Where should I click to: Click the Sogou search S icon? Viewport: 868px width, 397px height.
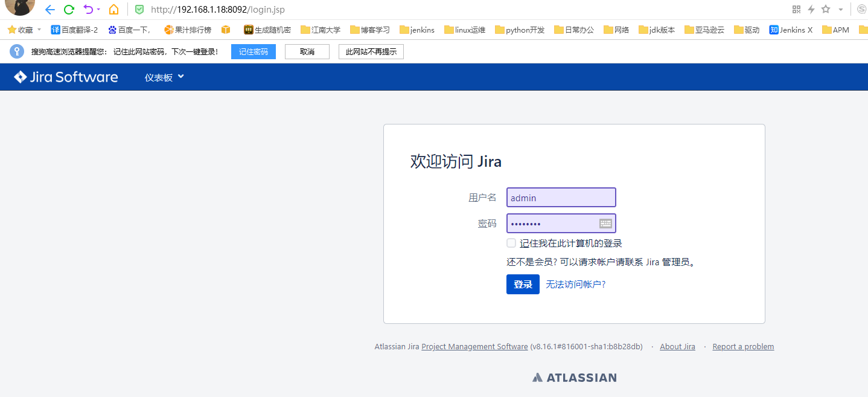862,10
